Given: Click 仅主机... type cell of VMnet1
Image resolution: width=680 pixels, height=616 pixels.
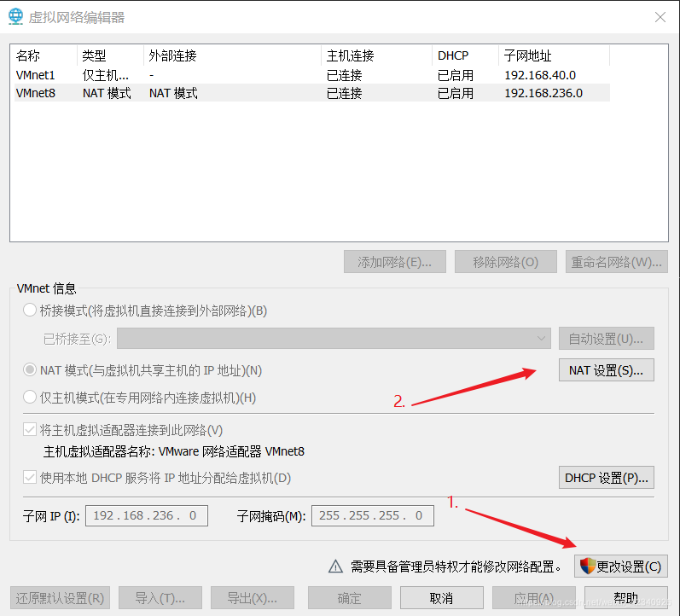Looking at the screenshot, I should pyautogui.click(x=106, y=75).
